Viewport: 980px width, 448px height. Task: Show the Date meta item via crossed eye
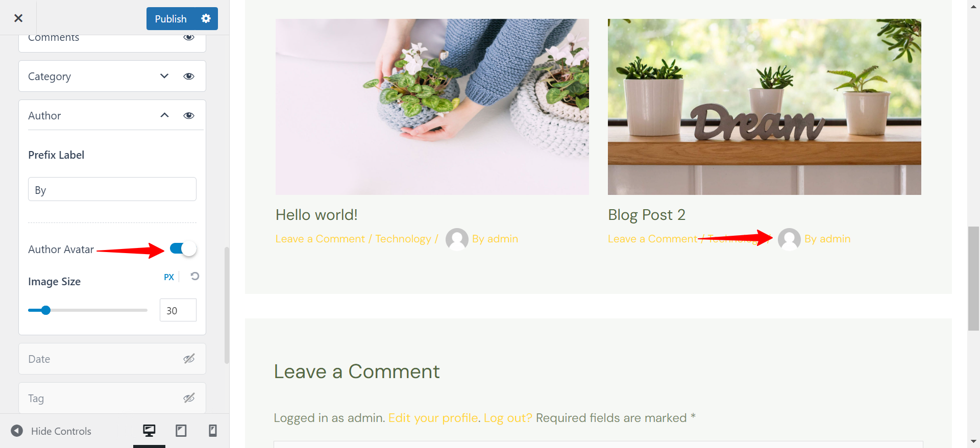189,359
